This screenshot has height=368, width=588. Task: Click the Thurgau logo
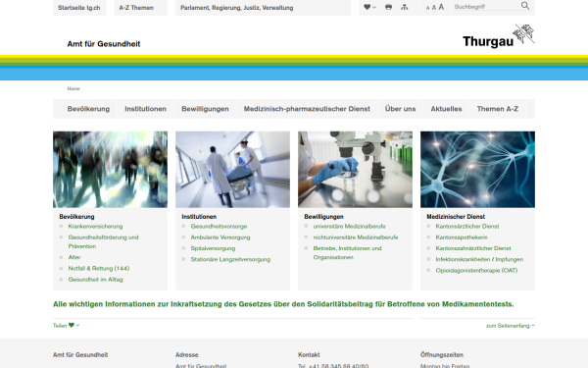click(x=499, y=37)
